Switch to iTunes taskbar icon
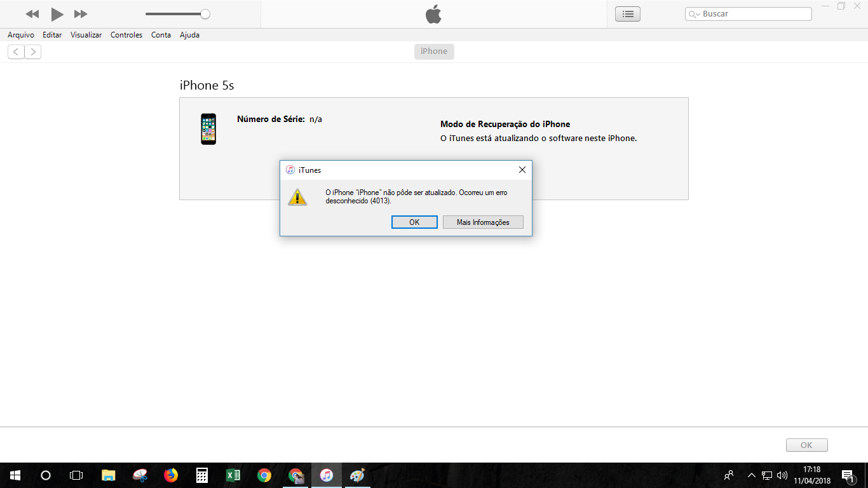 click(327, 475)
